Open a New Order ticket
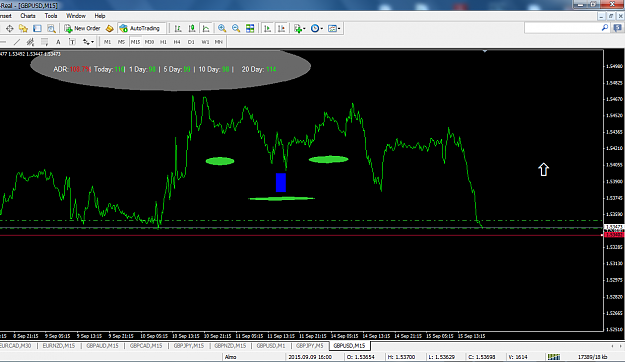 (82, 28)
